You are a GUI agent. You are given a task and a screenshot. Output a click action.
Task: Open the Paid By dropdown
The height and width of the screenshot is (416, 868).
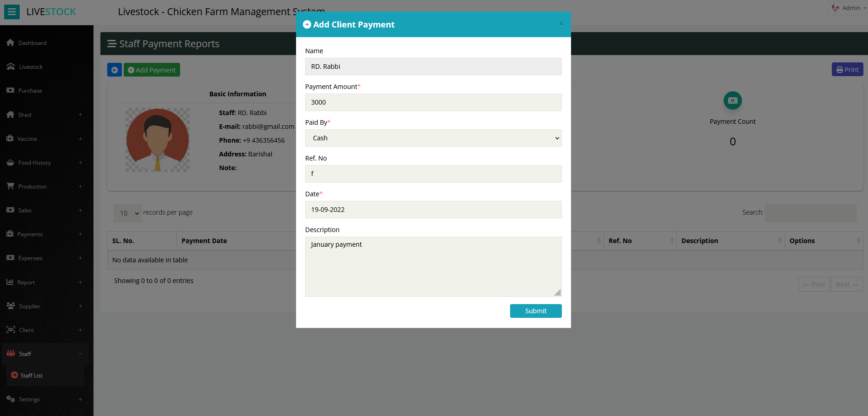click(433, 138)
